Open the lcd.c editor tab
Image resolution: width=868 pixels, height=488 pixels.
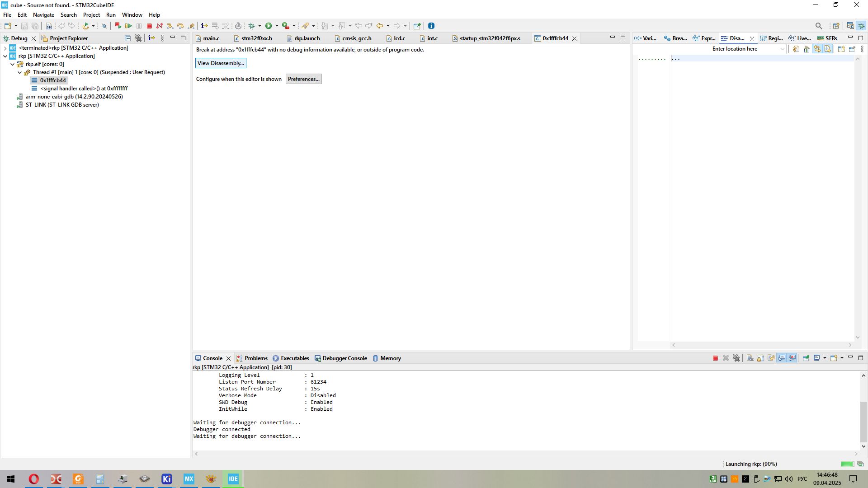(396, 38)
